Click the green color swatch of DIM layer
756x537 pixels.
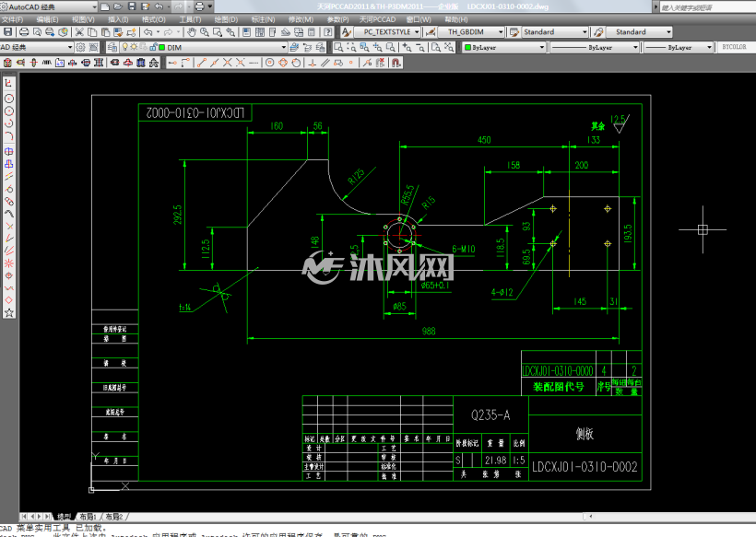click(x=162, y=47)
